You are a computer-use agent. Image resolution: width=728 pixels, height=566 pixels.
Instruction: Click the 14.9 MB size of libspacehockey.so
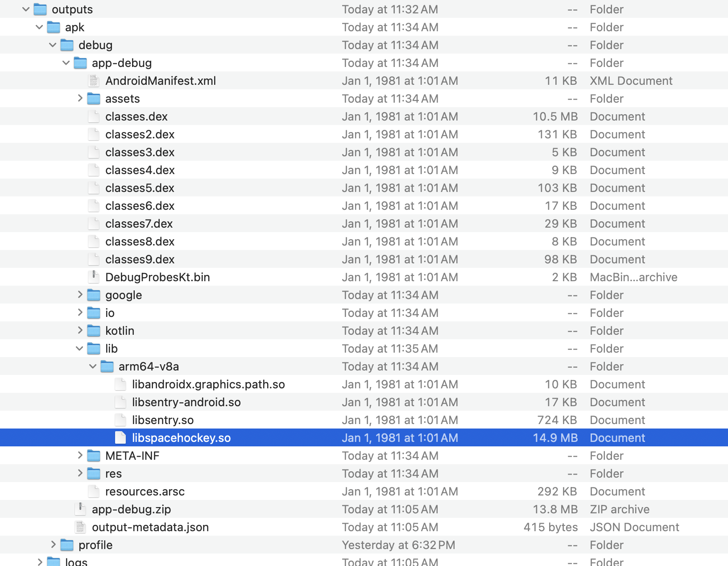click(x=555, y=438)
